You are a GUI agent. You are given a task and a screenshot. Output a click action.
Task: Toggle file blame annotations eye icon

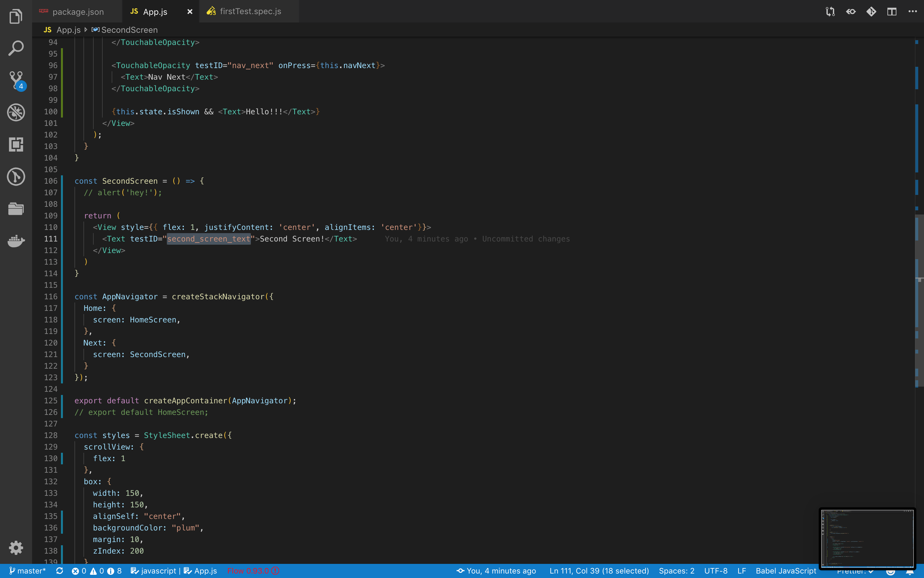[851, 12]
